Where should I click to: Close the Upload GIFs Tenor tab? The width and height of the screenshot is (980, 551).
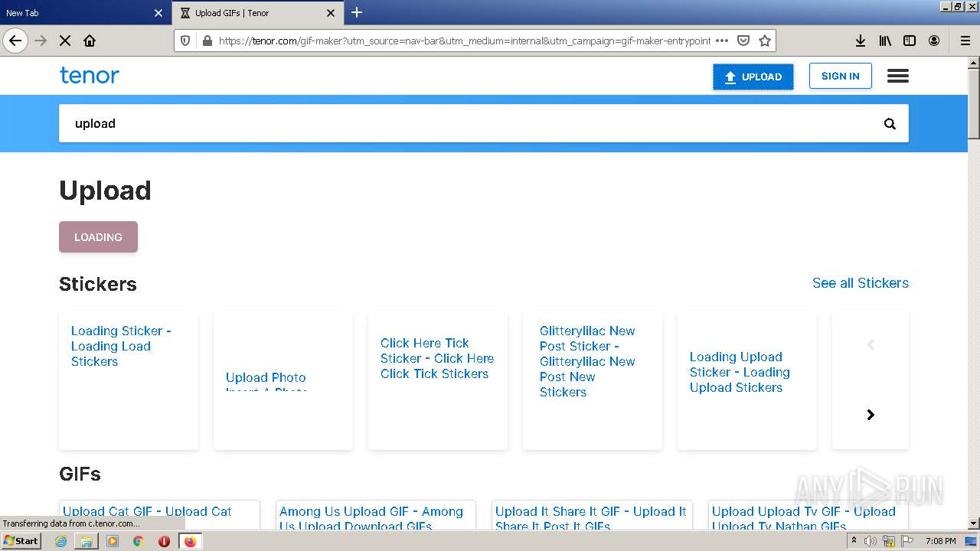[331, 13]
